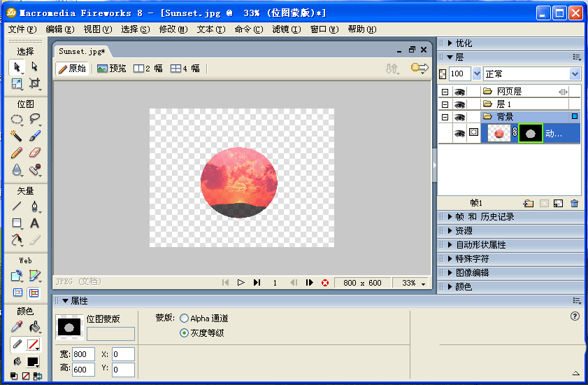Open the 修改 menu

(173, 29)
